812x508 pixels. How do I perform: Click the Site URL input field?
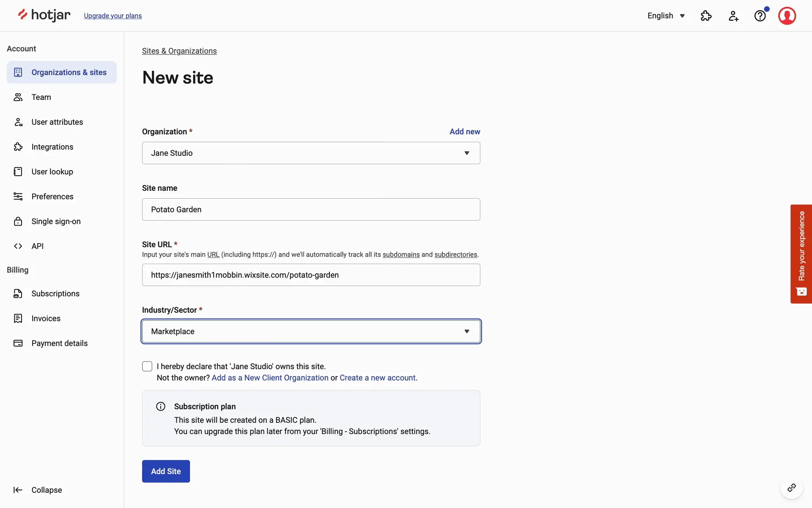(311, 275)
